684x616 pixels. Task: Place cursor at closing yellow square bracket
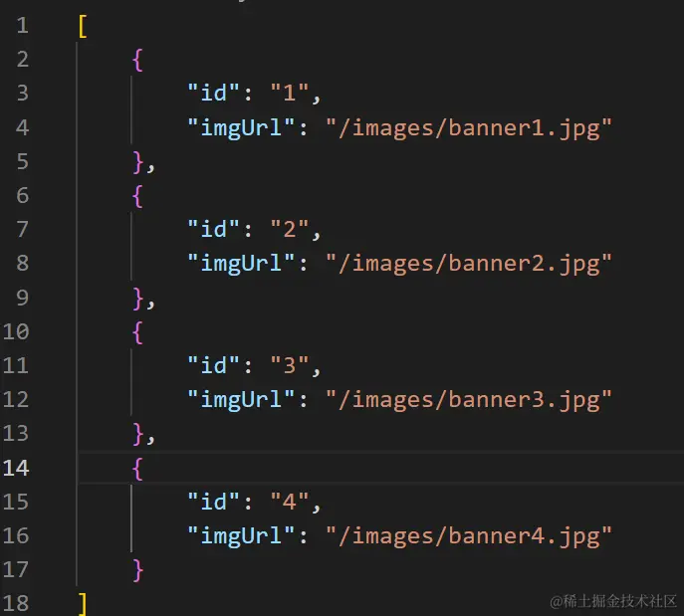83,604
